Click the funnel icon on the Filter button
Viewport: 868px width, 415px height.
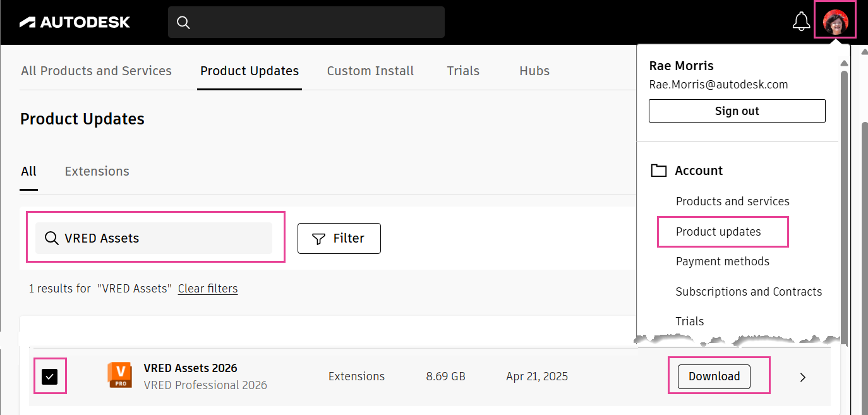(x=318, y=239)
